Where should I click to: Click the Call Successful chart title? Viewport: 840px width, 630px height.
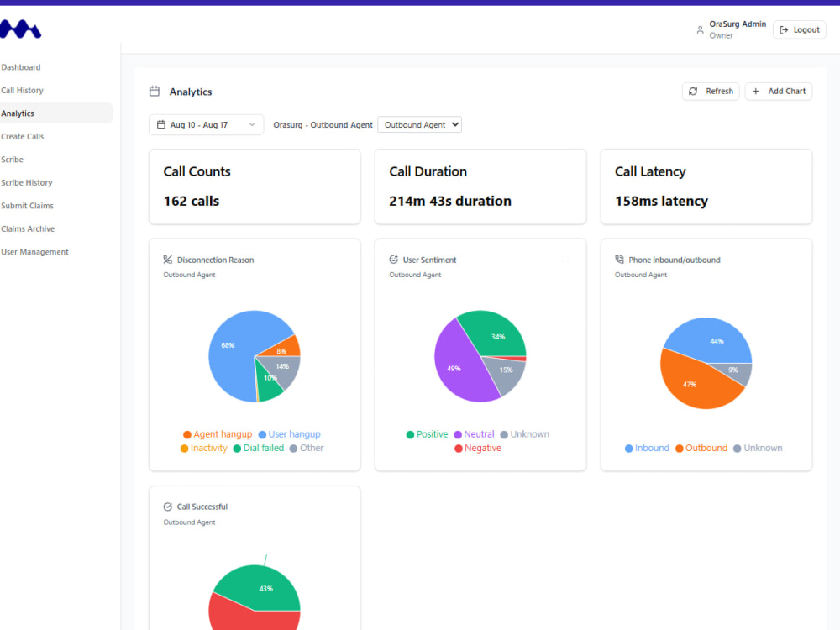pyautogui.click(x=202, y=507)
